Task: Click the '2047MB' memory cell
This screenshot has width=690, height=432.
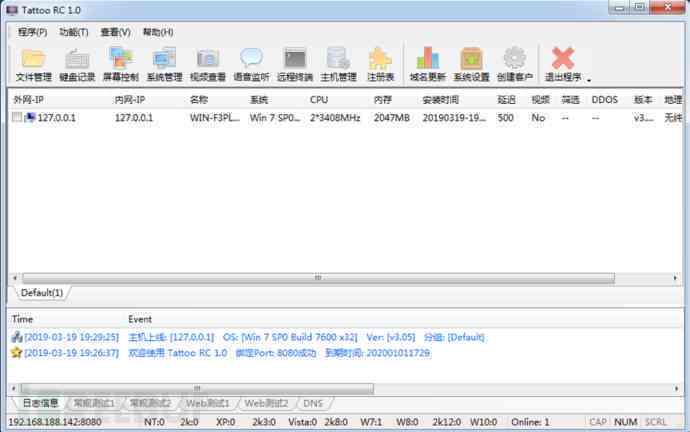Action: (392, 117)
